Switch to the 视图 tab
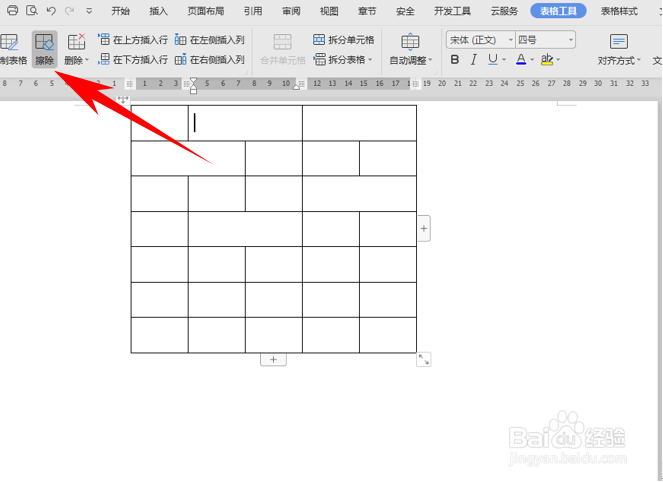Viewport: 663px width, 482px height. coord(329,11)
